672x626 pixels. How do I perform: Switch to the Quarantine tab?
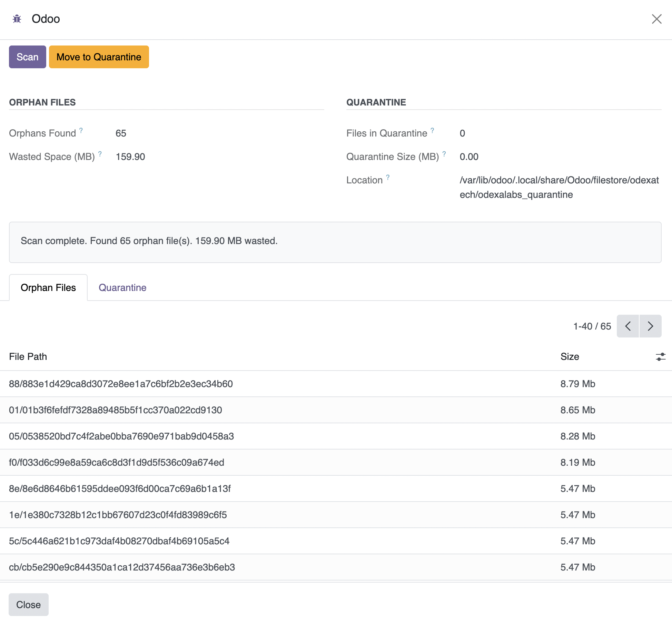[122, 287]
